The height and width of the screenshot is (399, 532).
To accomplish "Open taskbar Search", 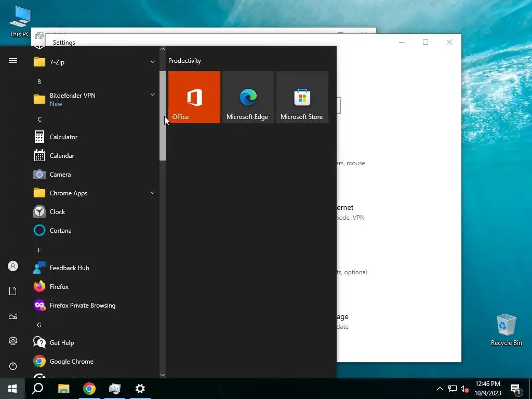I will point(37,389).
